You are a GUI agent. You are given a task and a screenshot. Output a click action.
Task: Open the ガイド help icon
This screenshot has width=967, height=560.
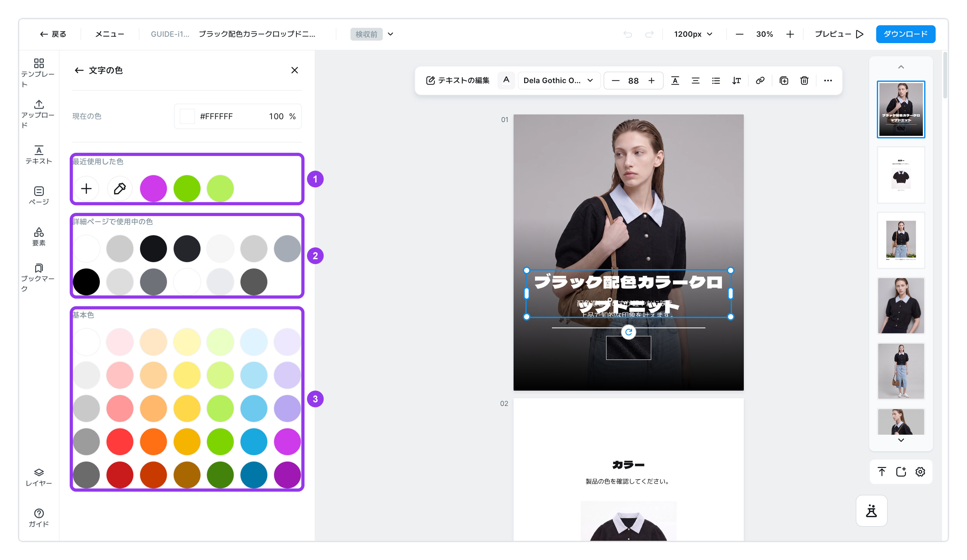pos(38,518)
